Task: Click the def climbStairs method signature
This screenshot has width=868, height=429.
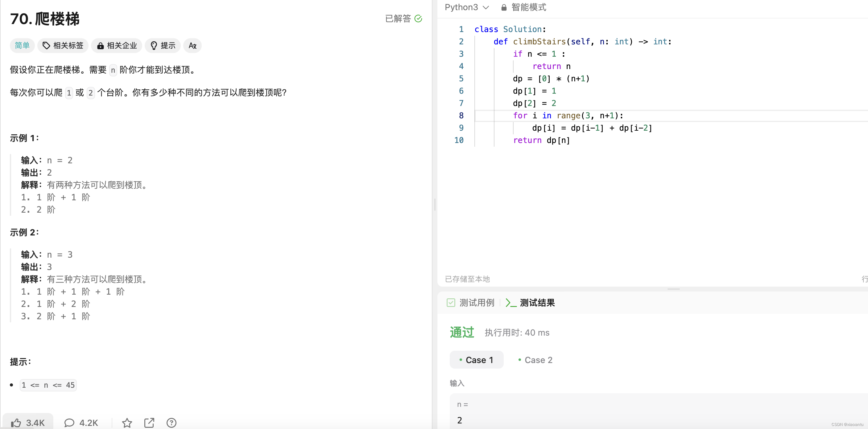Action: pos(583,41)
